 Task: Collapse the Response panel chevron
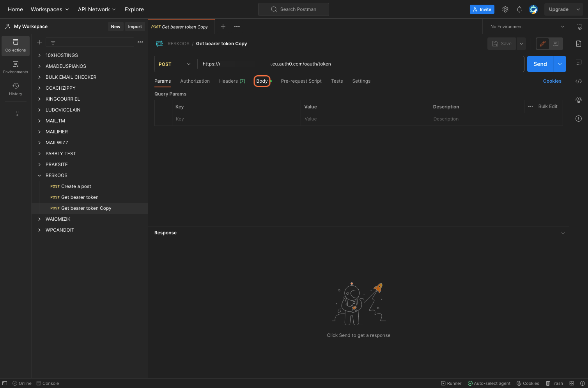tap(563, 233)
